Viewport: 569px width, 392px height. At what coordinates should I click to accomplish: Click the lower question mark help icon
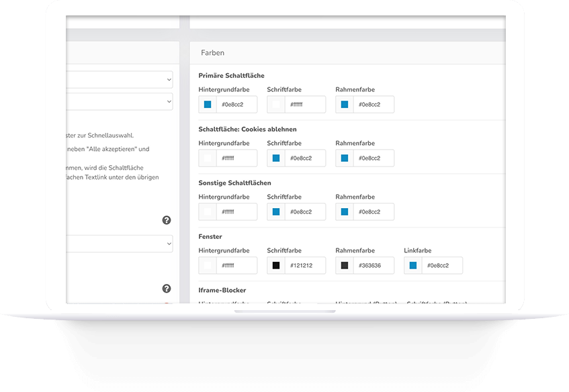coord(167,287)
